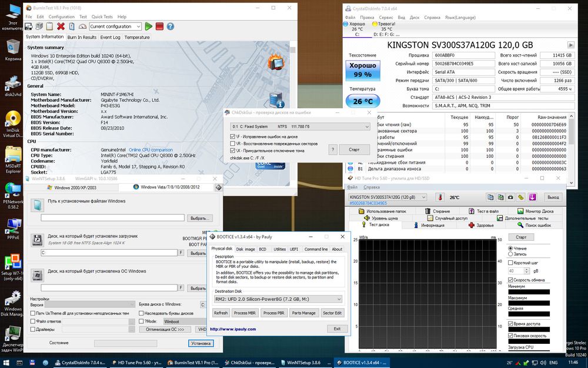Open the HD Tune KINGSTON drive dropdown
The image size is (588, 368).
point(387,197)
